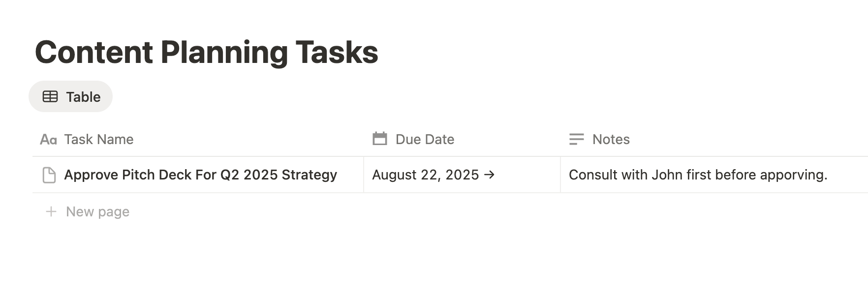The width and height of the screenshot is (868, 297).
Task: Click the calendar icon in the Due Date header
Action: click(x=380, y=139)
